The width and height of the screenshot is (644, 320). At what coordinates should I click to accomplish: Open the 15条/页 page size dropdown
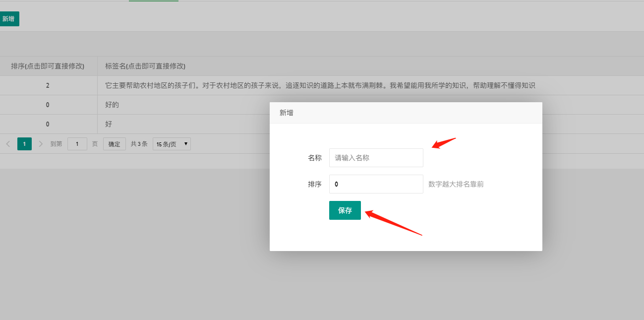tap(172, 144)
